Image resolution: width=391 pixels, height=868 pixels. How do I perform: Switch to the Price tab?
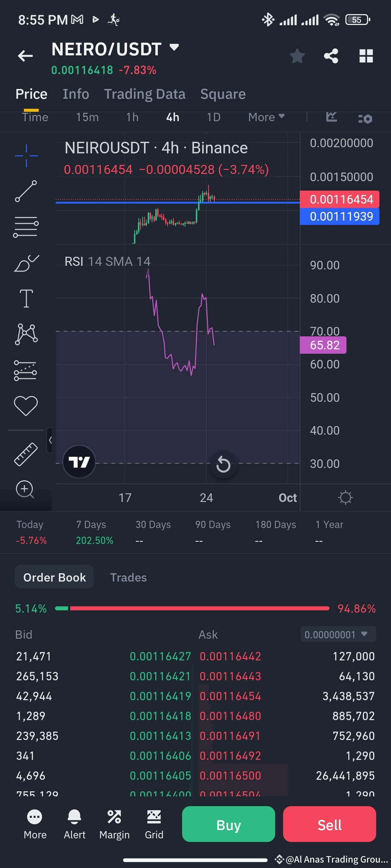click(x=31, y=94)
